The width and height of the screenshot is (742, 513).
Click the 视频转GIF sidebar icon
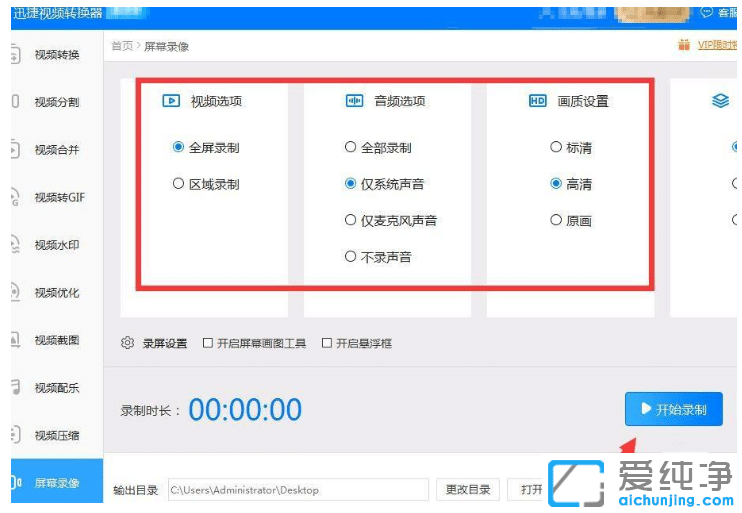(x=15, y=197)
